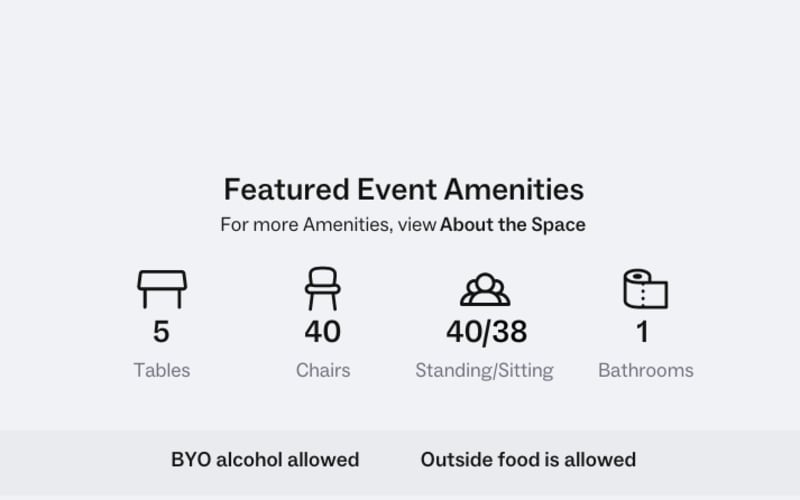Click the Standing/Sitting label
Image resolution: width=800 pixels, height=500 pixels.
pyautogui.click(x=484, y=371)
